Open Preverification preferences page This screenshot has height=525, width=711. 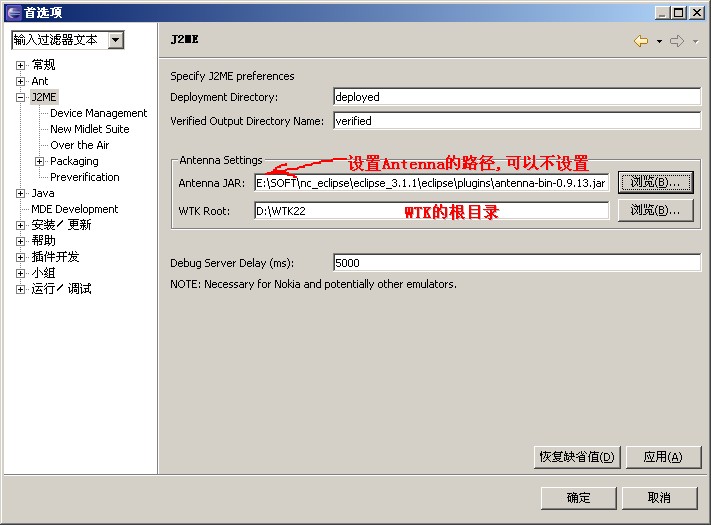[85, 177]
